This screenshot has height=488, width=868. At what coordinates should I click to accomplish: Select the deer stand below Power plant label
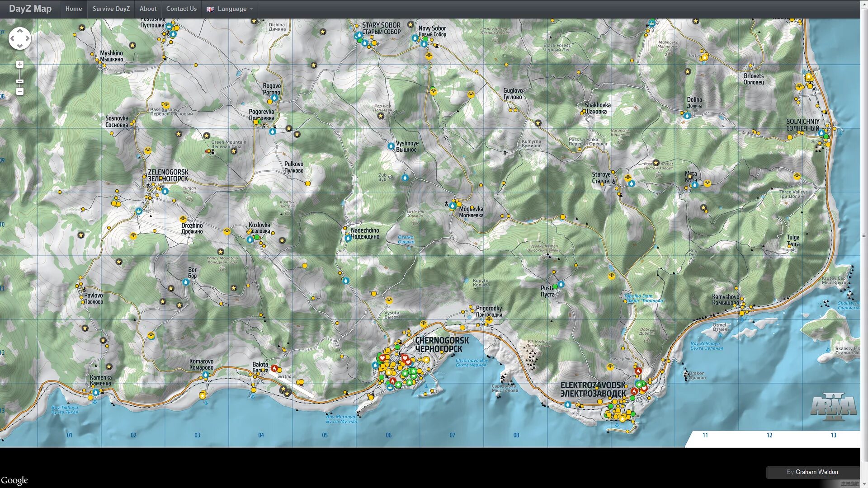[610, 367]
